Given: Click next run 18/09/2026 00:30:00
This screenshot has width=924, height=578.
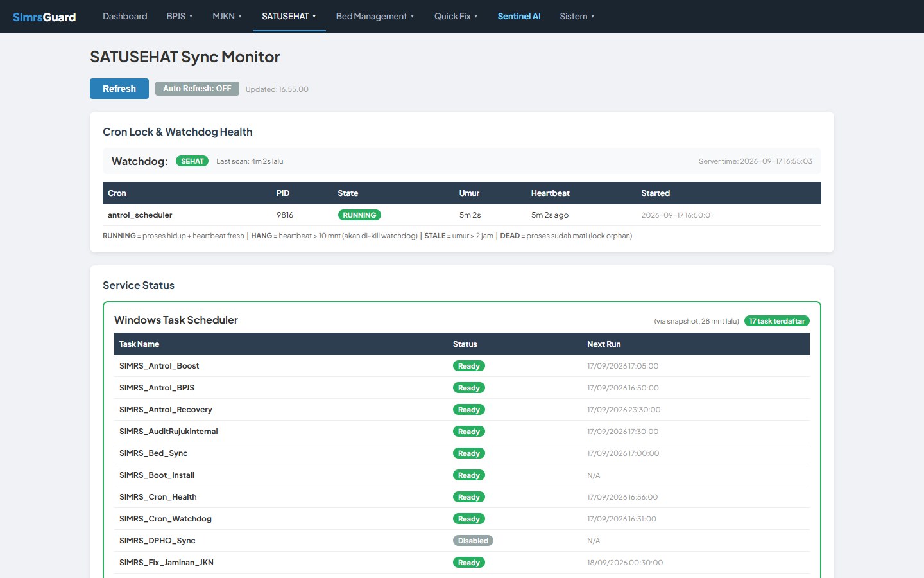Looking at the screenshot, I should 625,563.
